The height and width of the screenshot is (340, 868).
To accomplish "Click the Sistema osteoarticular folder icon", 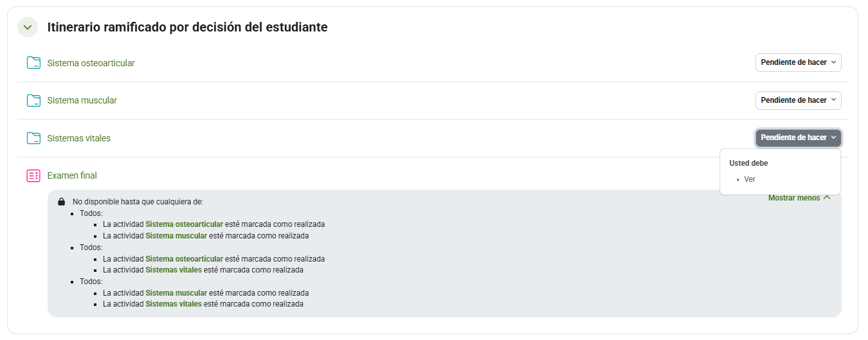I will (x=33, y=63).
